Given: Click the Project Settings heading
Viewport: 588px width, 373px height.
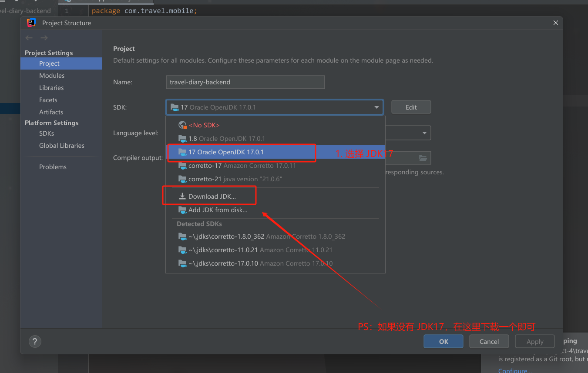Looking at the screenshot, I should click(49, 53).
